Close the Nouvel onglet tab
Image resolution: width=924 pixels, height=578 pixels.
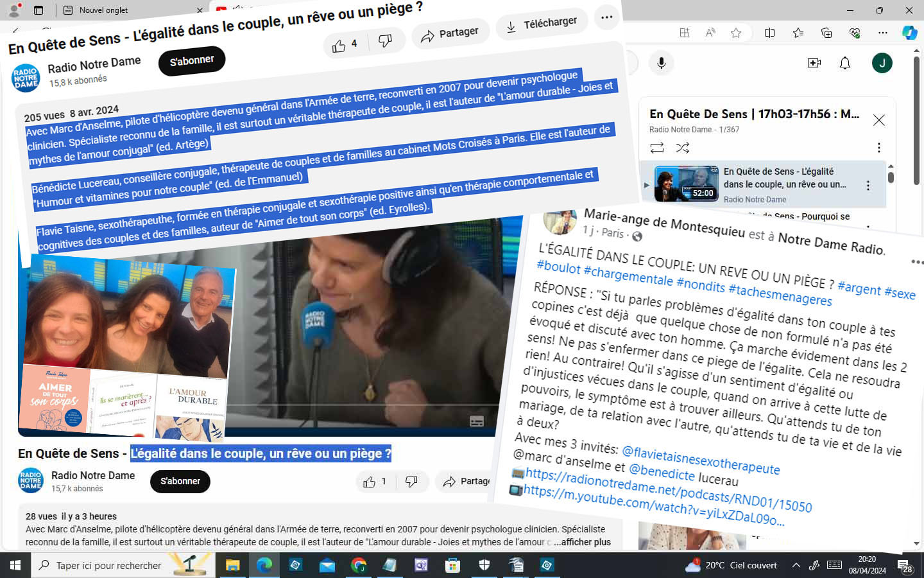200,10
